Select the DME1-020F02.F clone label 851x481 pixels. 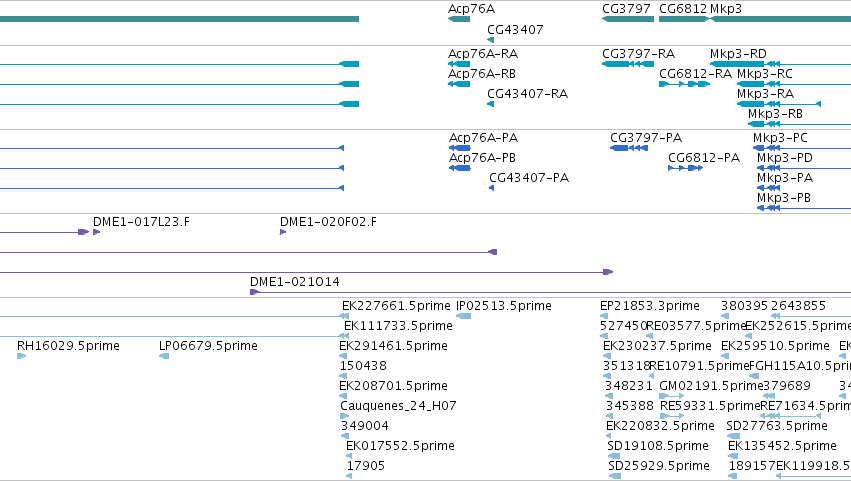(328, 221)
